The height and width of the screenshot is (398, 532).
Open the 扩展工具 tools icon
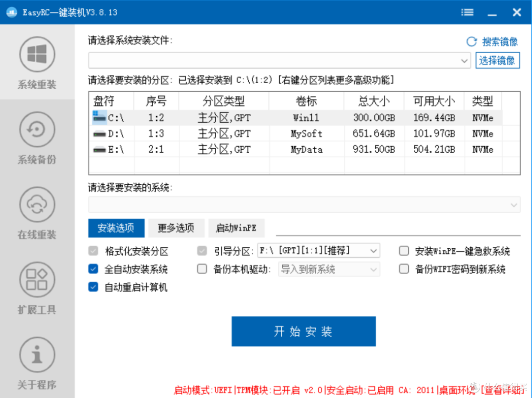coord(37,280)
